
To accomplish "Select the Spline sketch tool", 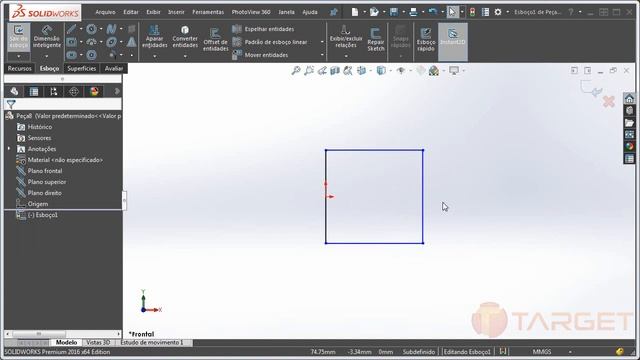I will click(111, 29).
